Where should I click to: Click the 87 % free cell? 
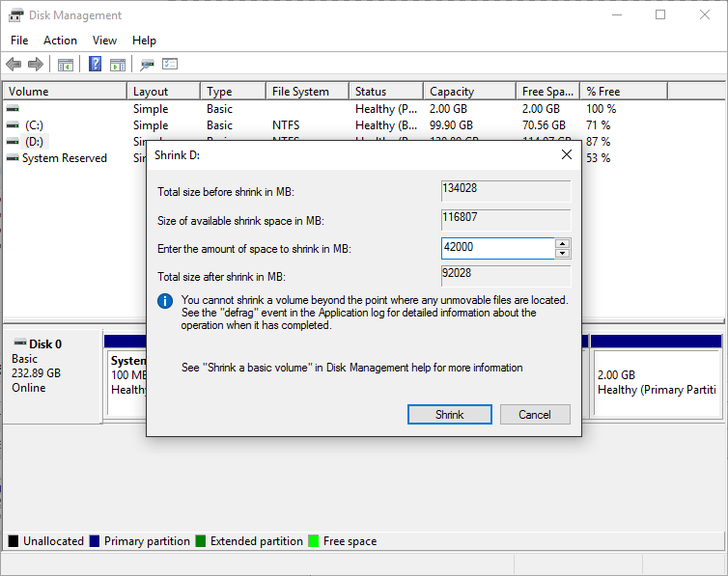[599, 142]
